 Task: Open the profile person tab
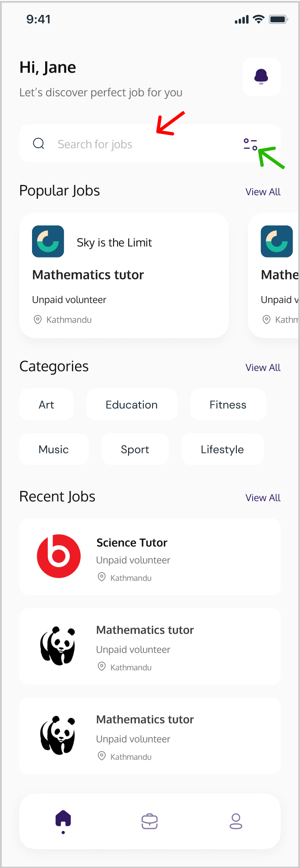point(236,821)
